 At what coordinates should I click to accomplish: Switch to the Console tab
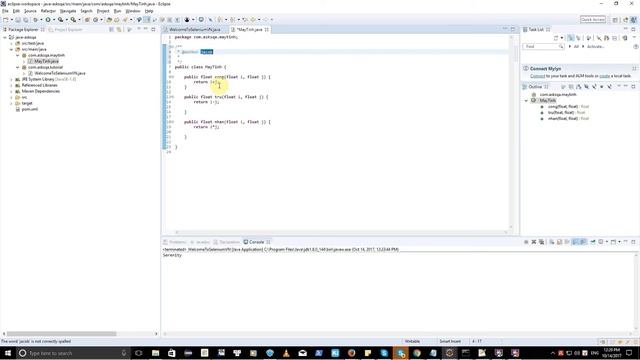pos(256,242)
